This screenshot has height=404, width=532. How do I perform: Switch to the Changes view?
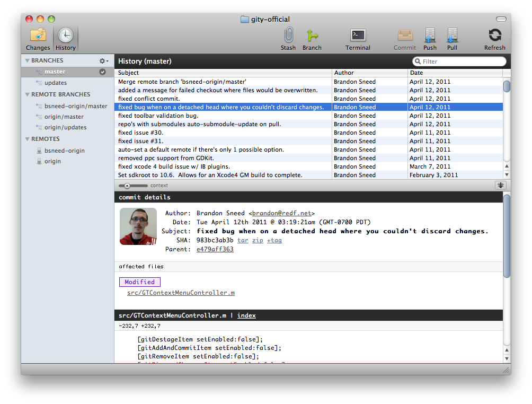click(38, 38)
